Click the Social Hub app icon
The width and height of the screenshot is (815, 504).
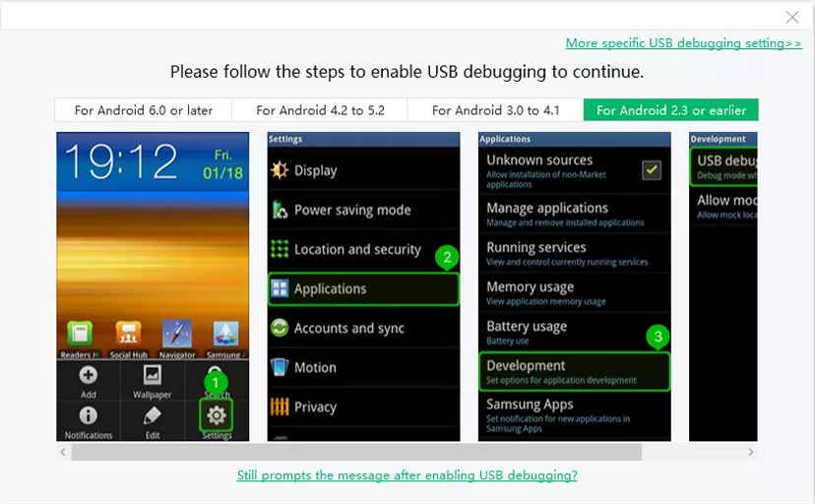click(x=129, y=335)
